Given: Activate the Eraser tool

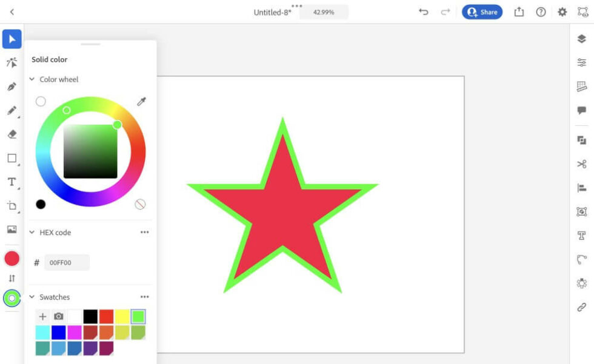Looking at the screenshot, I should [x=12, y=134].
